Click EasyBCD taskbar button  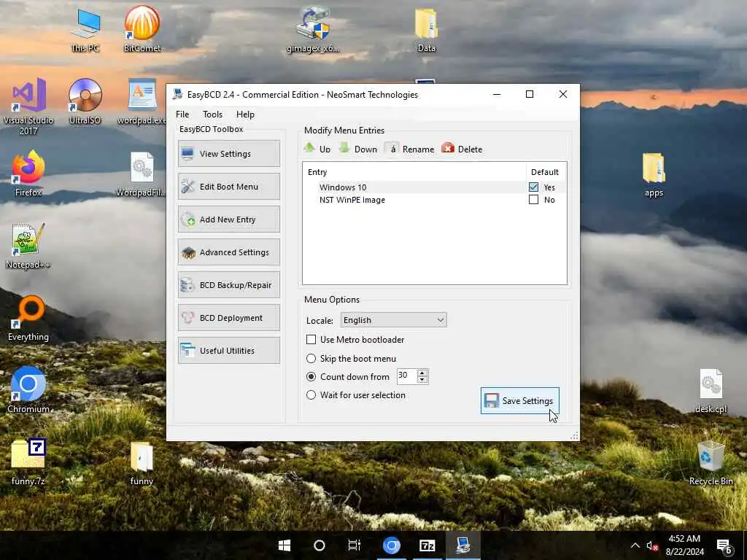coord(462,545)
